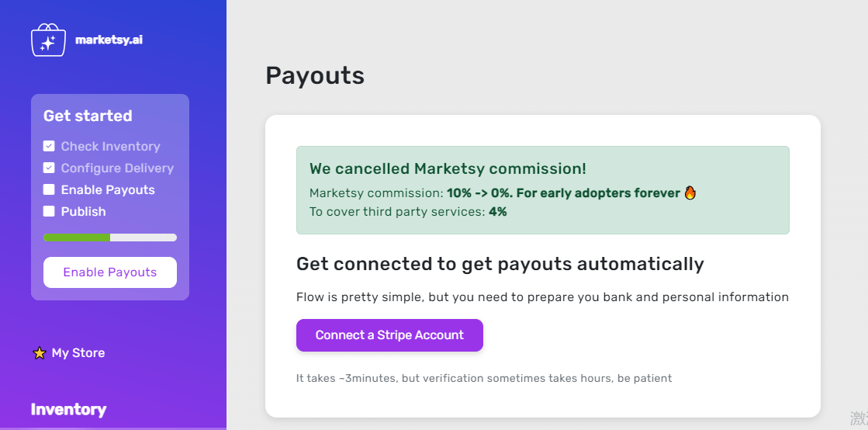Toggle the Configure Delivery checkbox
The image size is (868, 430).
[x=49, y=168]
